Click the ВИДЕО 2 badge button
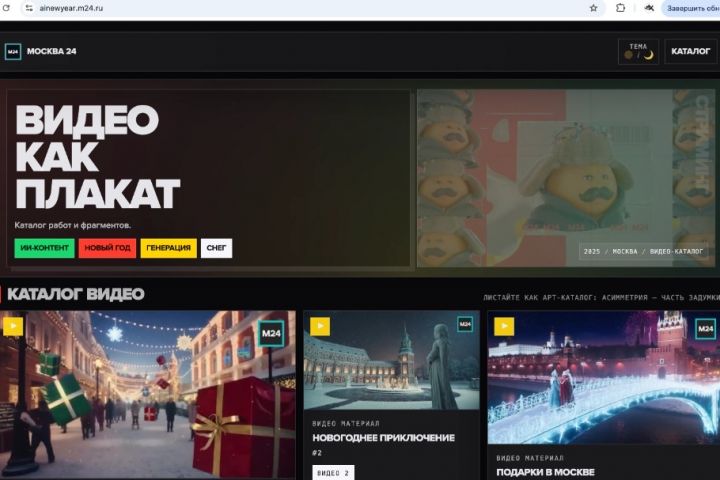720x480 pixels. pos(333,473)
